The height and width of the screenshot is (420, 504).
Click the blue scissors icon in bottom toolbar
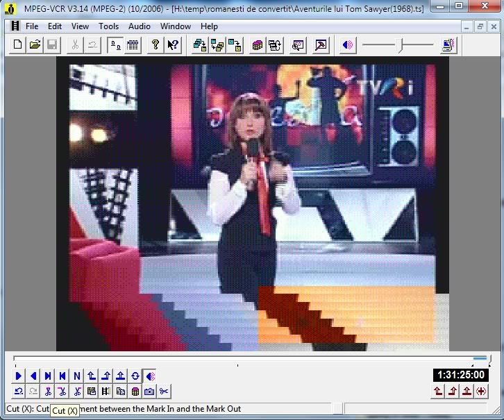[x=164, y=391]
